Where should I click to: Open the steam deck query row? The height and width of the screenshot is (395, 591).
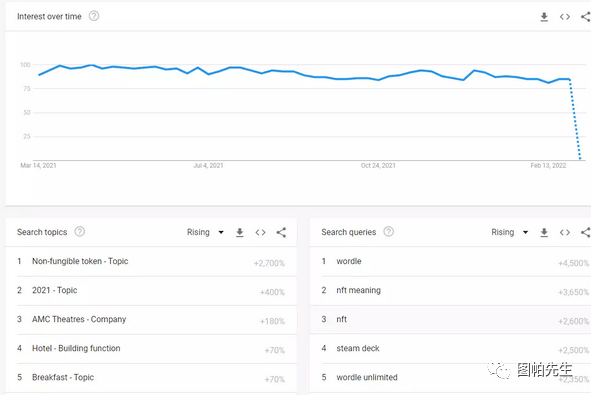coord(450,349)
